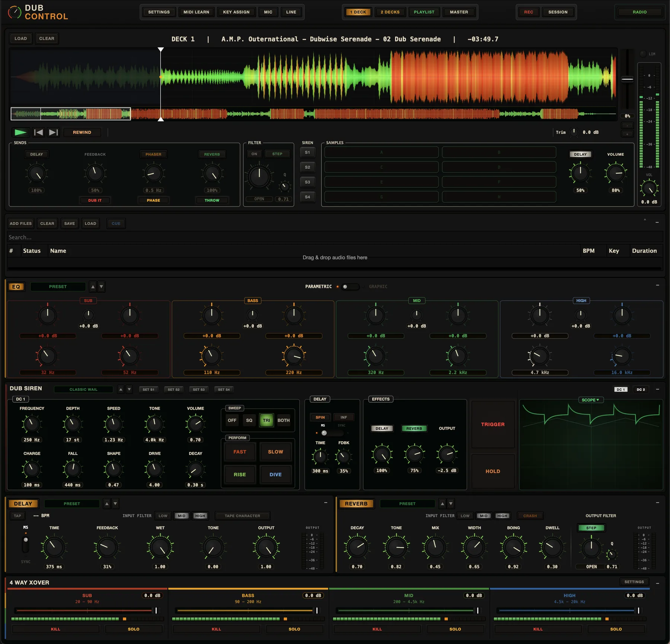This screenshot has width=670, height=644.
Task: Set the sweep to TRI waveform
Action: click(267, 420)
